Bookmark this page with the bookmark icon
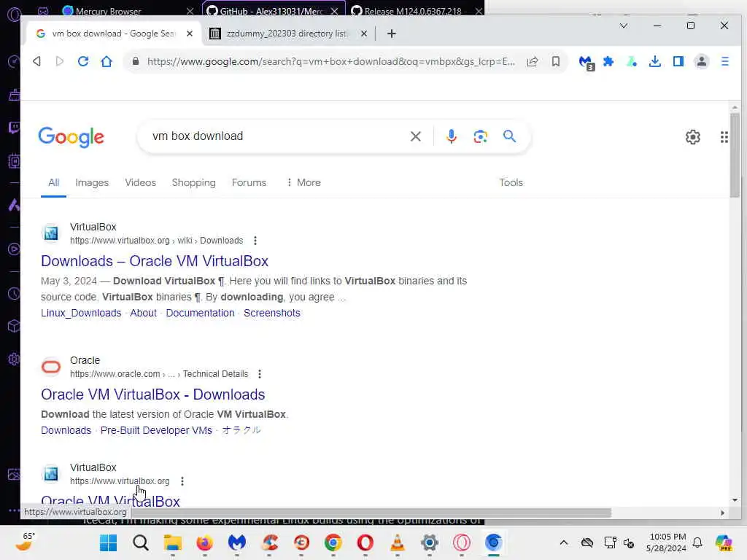747x560 pixels. [x=555, y=61]
